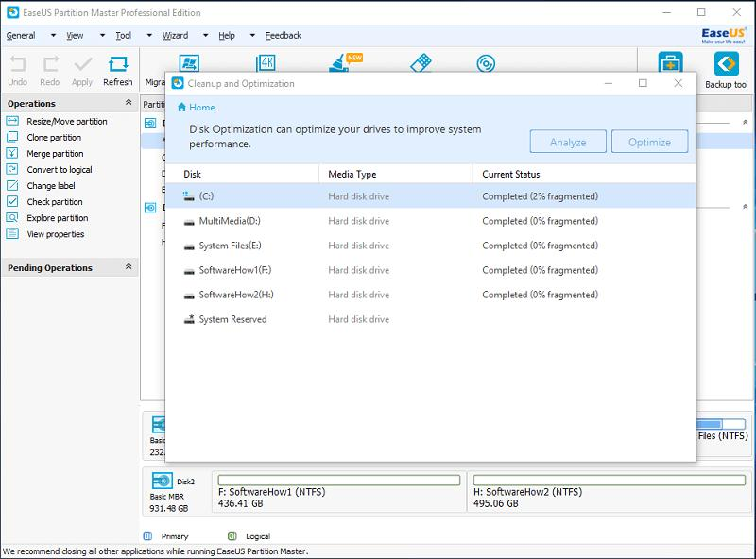Image resolution: width=756 pixels, height=559 pixels.
Task: Open the General menu
Action: point(21,36)
